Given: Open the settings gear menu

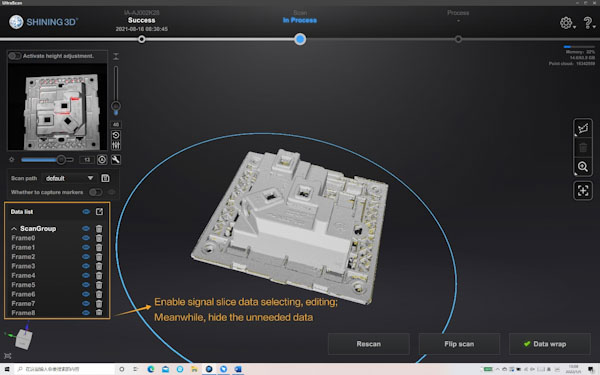Looking at the screenshot, I should pos(566,23).
